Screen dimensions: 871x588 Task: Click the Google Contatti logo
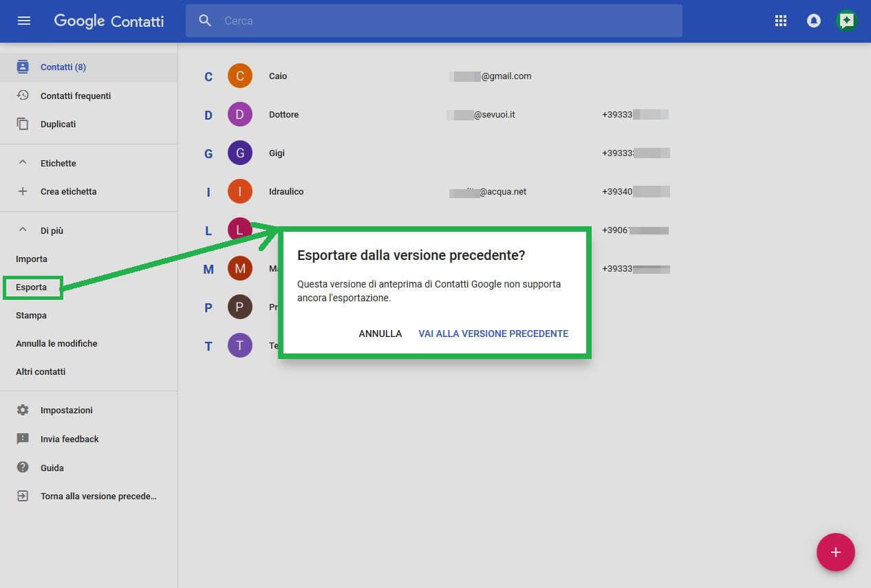(x=109, y=21)
